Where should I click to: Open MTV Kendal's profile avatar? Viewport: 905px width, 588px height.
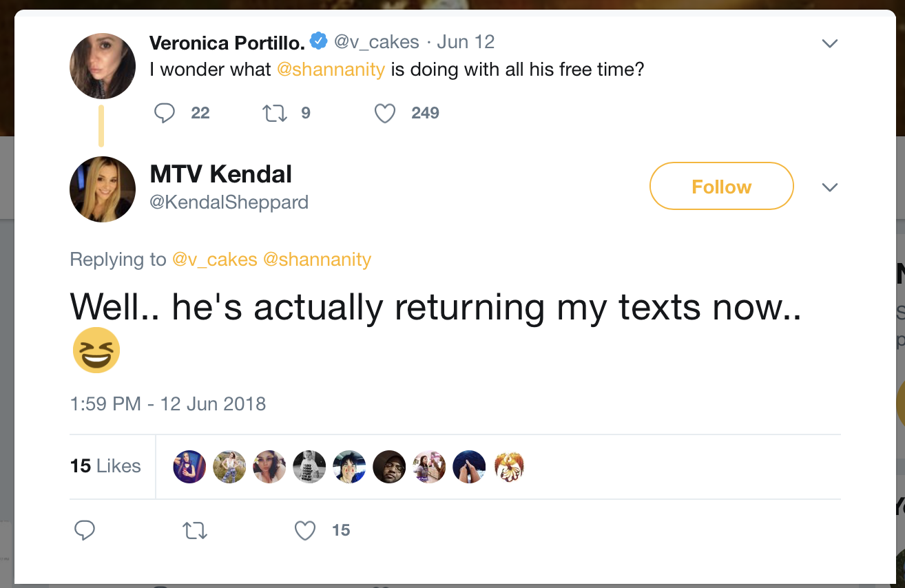[103, 189]
